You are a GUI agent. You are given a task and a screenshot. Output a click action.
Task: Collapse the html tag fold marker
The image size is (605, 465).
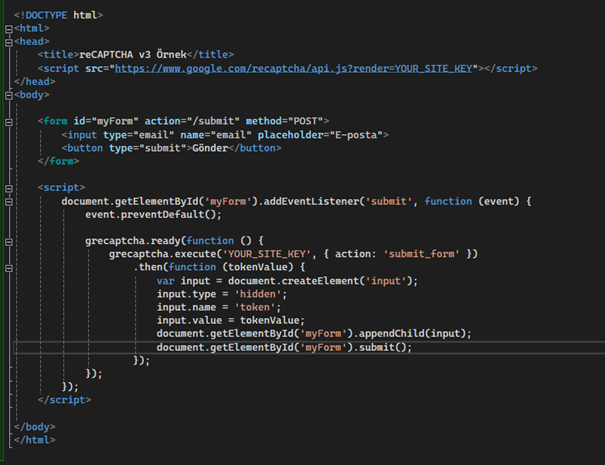[x=9, y=29]
